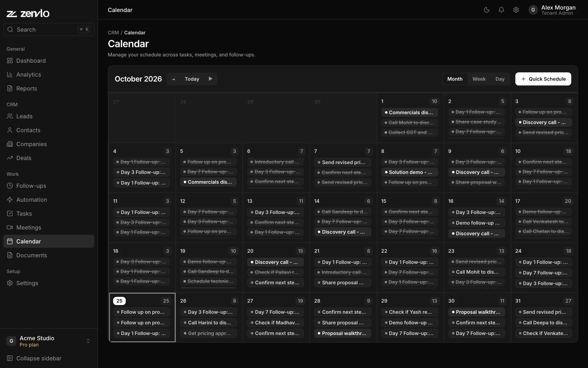Switch to Day view

(x=500, y=79)
